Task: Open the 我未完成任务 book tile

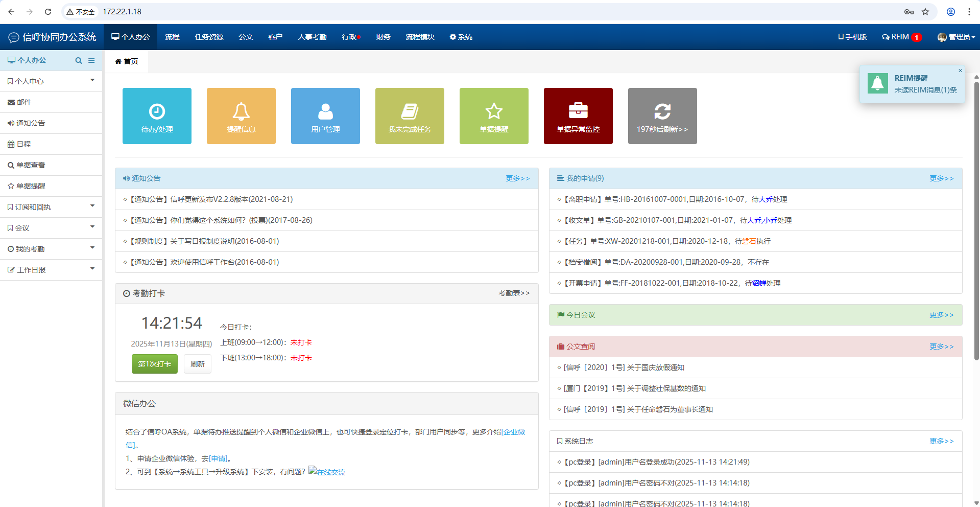Action: tap(410, 116)
